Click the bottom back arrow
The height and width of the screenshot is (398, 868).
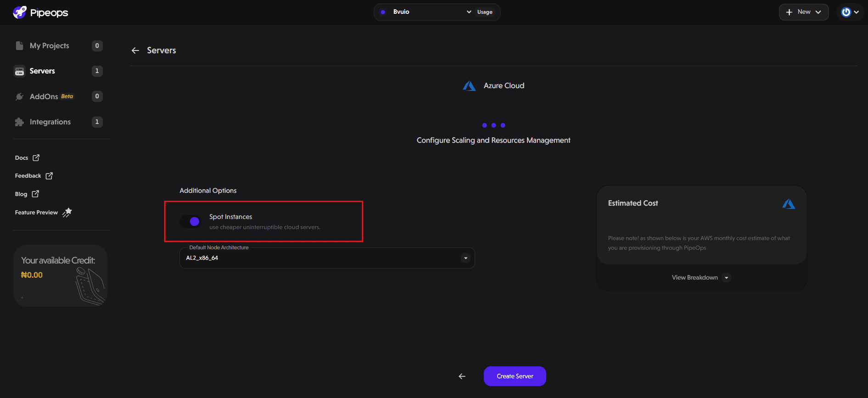462,376
